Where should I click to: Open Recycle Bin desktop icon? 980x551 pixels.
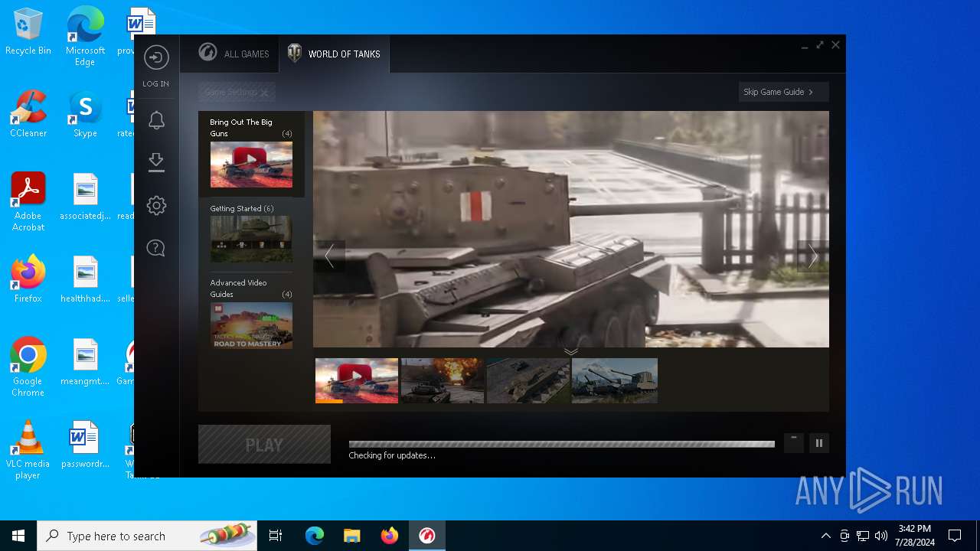click(x=28, y=32)
